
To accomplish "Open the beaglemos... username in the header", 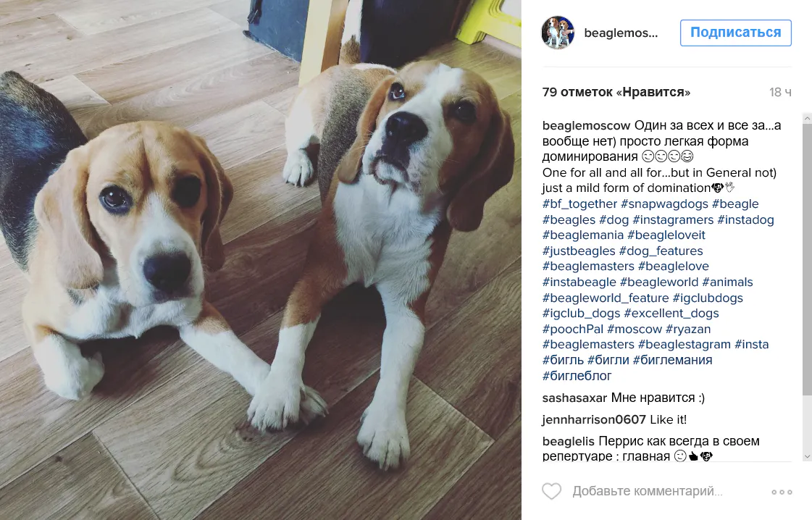I will pos(621,33).
